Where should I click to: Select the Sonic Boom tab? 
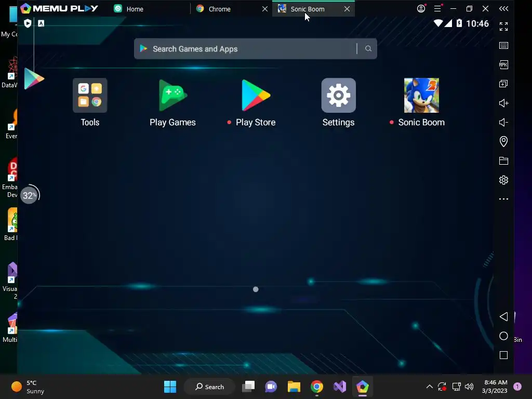pos(308,9)
